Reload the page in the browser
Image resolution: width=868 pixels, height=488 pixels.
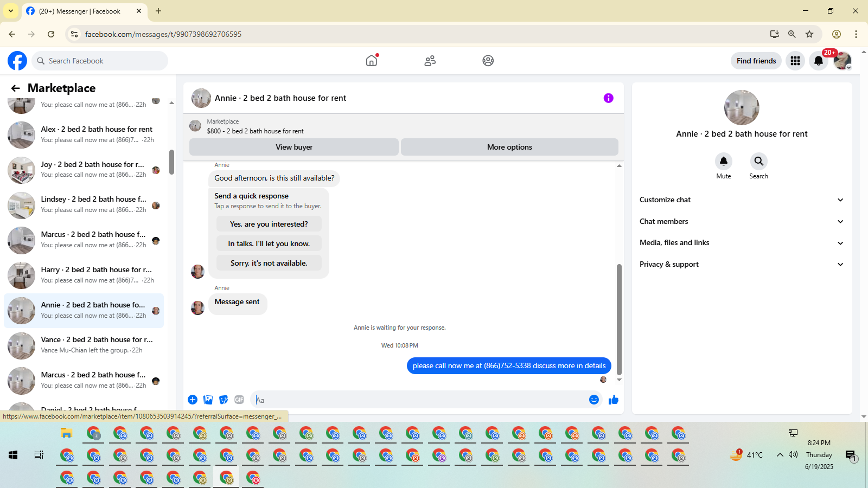pos(51,34)
